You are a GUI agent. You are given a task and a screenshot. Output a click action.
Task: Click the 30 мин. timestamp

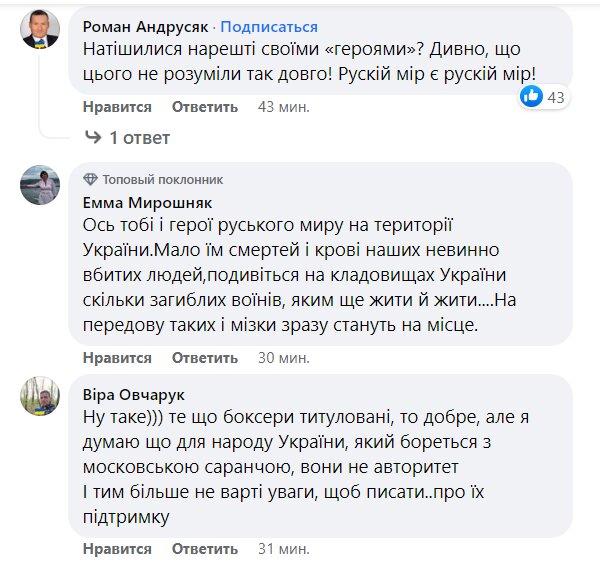click(280, 357)
